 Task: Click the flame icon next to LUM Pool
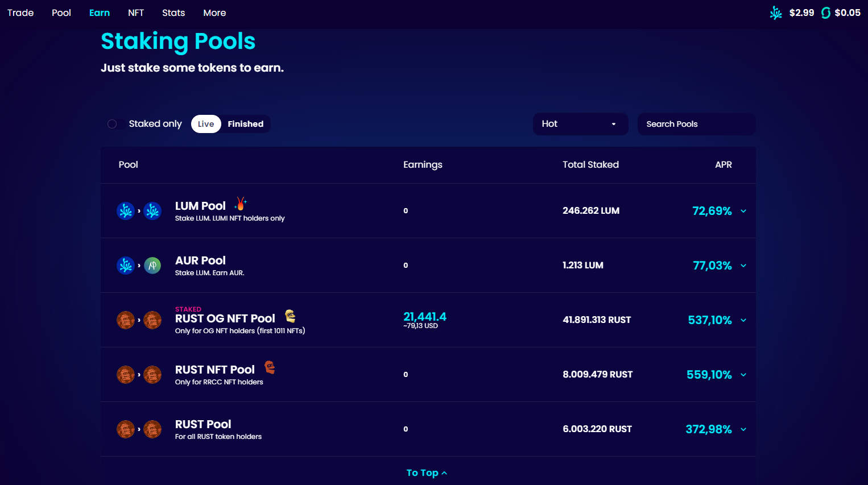pos(241,204)
